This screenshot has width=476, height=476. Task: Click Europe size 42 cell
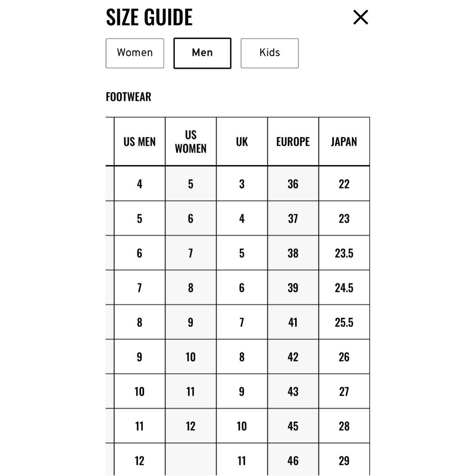(x=293, y=357)
